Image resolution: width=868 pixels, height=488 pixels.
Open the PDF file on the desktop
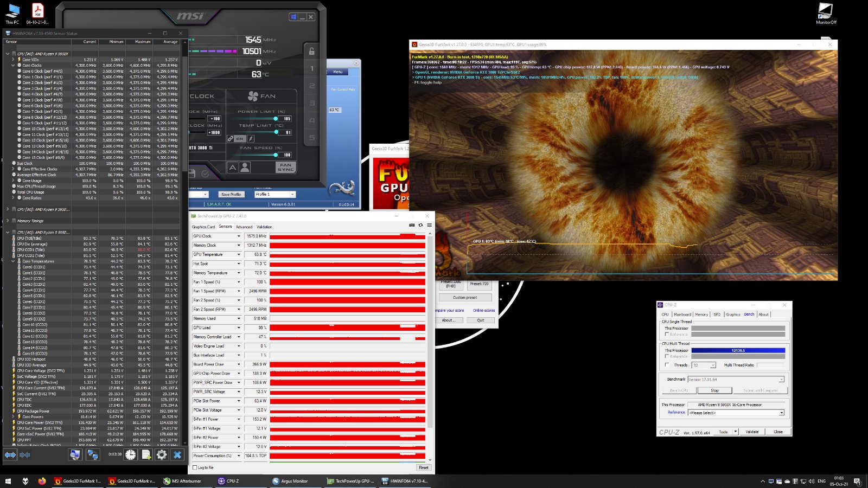[37, 14]
